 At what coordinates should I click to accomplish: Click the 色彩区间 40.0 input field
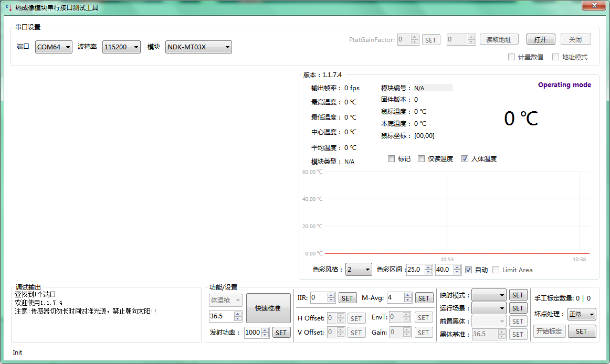tap(445, 270)
